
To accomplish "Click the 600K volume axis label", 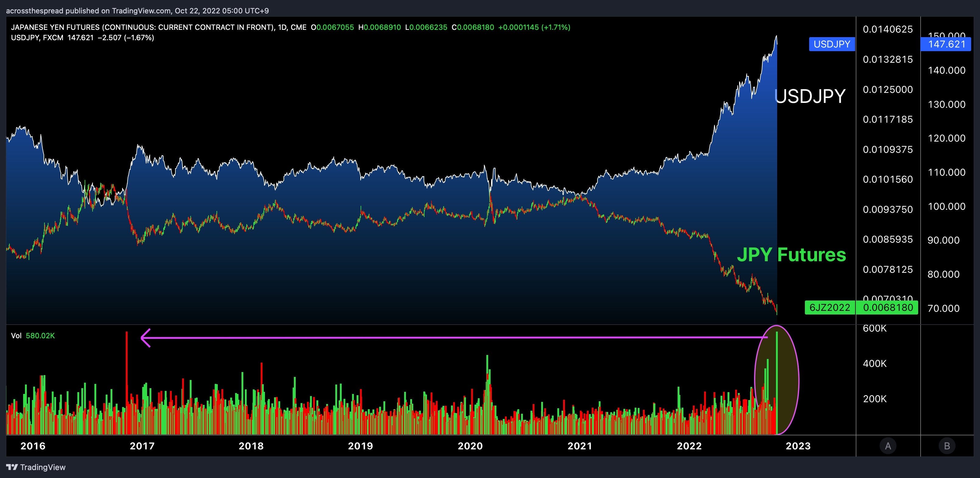I will point(875,328).
